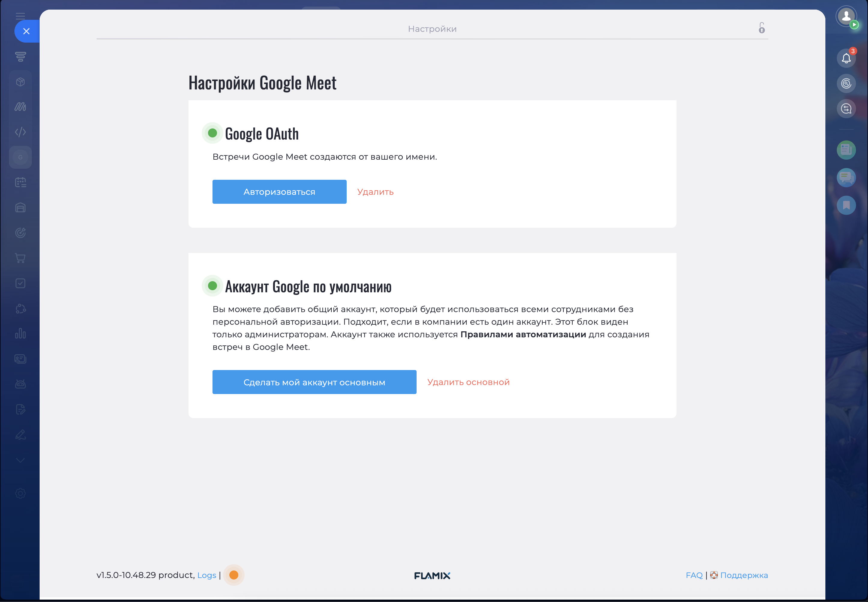Click Сделать мой аккаунт основным button
This screenshot has height=602, width=868.
pos(314,382)
